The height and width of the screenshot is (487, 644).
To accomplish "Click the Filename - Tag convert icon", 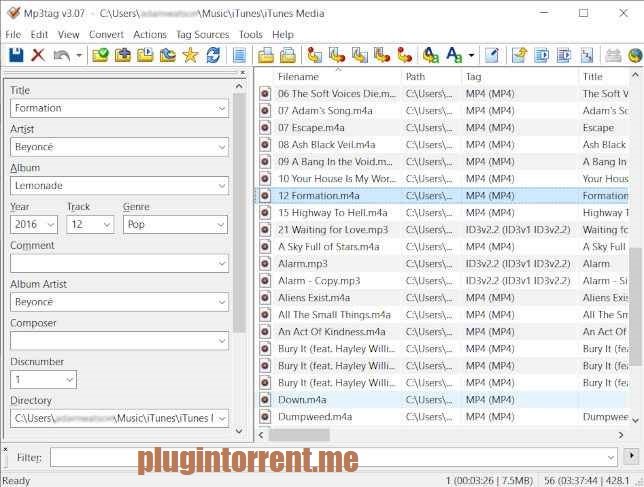I will coord(337,55).
